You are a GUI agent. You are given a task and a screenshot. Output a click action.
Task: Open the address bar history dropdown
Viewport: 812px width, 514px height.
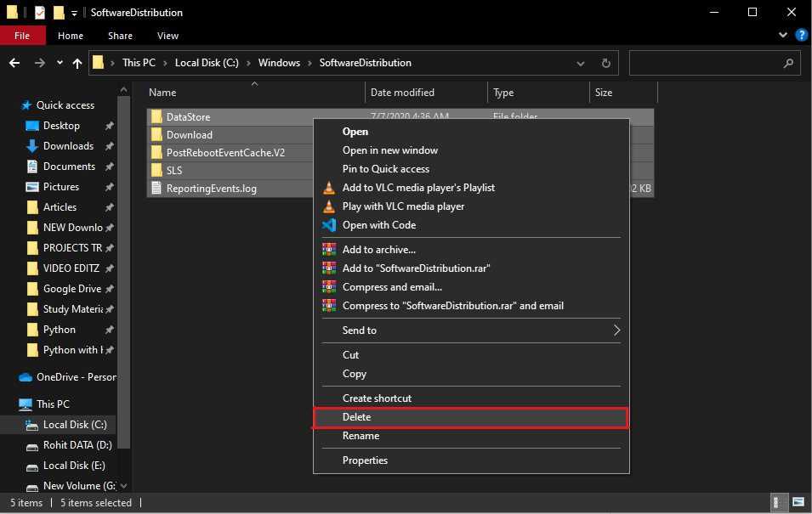click(580, 63)
